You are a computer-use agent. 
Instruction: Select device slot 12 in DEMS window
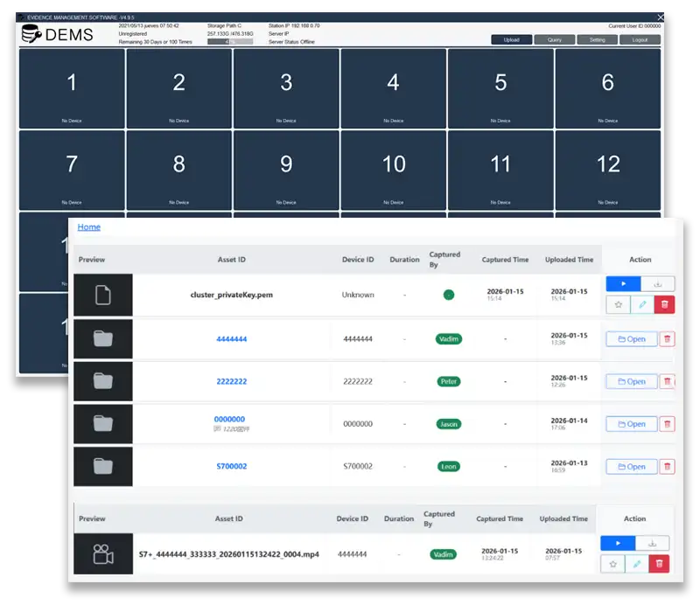[608, 170]
